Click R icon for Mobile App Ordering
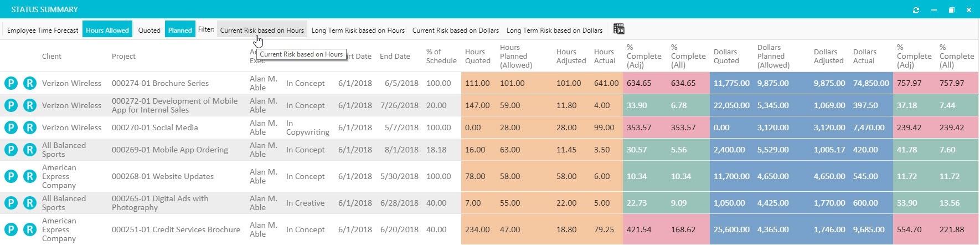The height and width of the screenshot is (245, 980). coord(29,150)
